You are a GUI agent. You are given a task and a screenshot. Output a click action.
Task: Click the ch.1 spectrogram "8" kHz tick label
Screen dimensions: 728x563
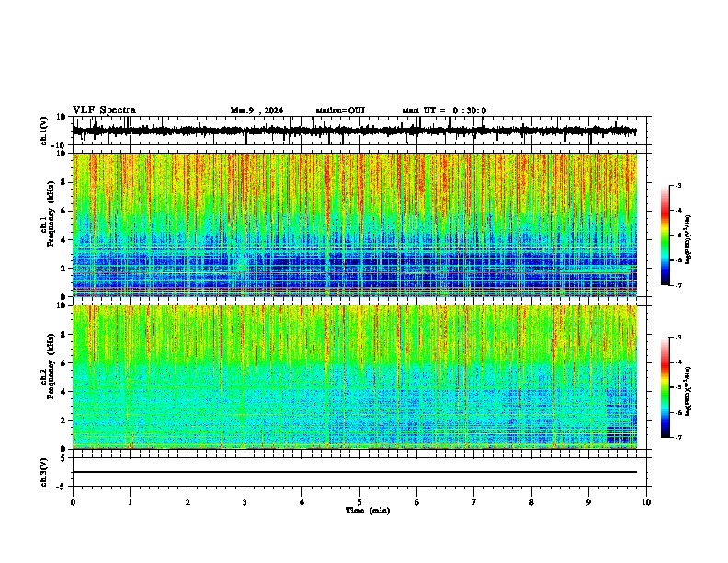[63, 182]
